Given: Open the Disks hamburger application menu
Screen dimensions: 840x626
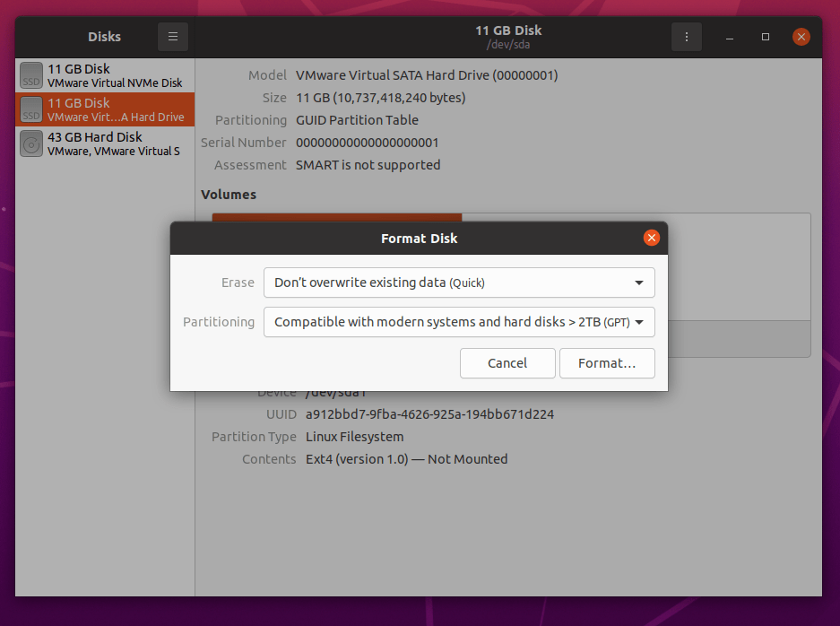Looking at the screenshot, I should (172, 37).
